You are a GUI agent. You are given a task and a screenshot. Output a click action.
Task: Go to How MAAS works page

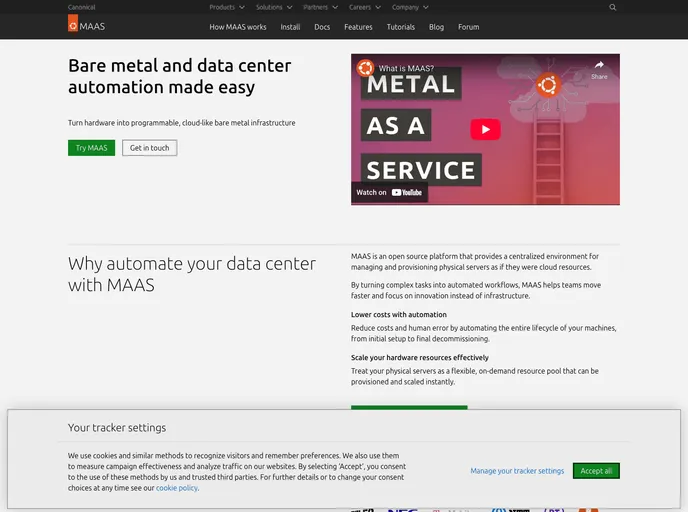[x=238, y=27]
